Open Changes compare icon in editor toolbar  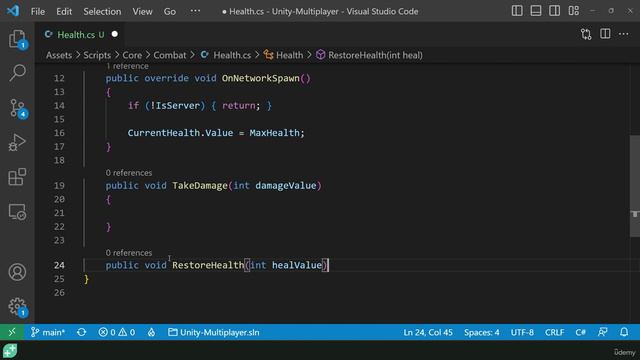click(586, 34)
